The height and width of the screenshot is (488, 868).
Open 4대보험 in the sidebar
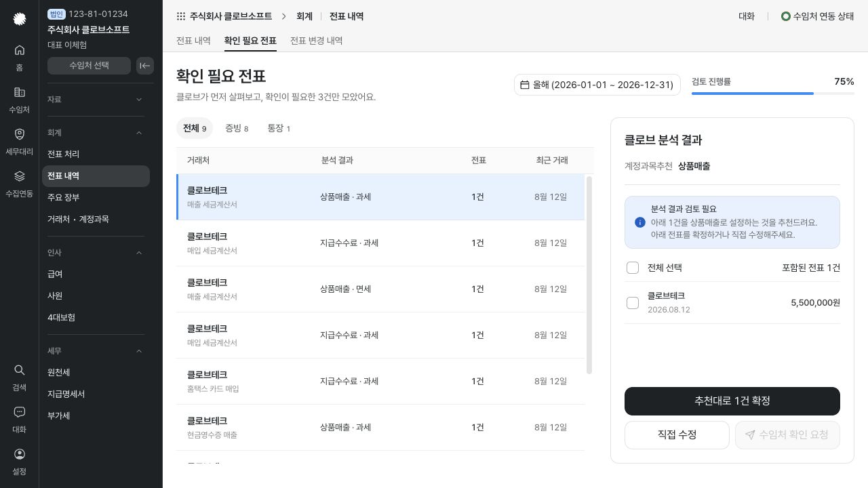tap(96, 318)
